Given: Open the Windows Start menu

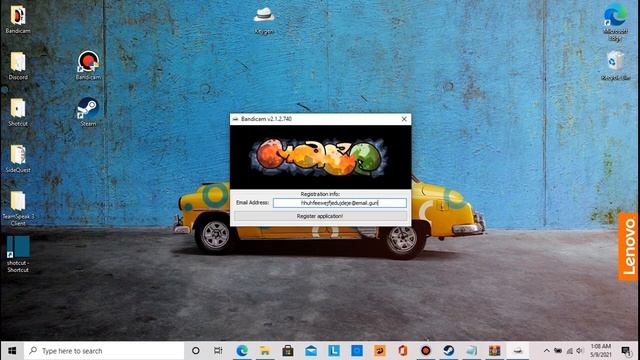Looking at the screenshot, I should coord(12,351).
